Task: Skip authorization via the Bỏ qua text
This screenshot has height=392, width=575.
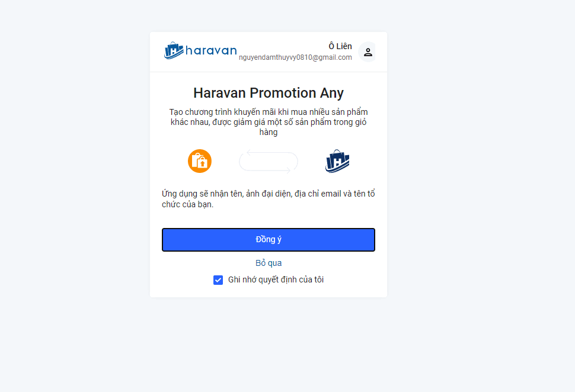Action: click(x=269, y=263)
